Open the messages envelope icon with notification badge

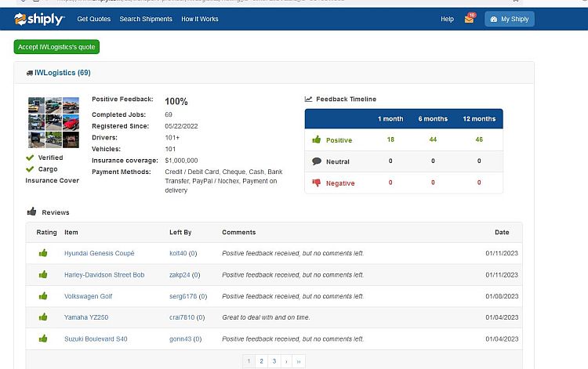470,18
